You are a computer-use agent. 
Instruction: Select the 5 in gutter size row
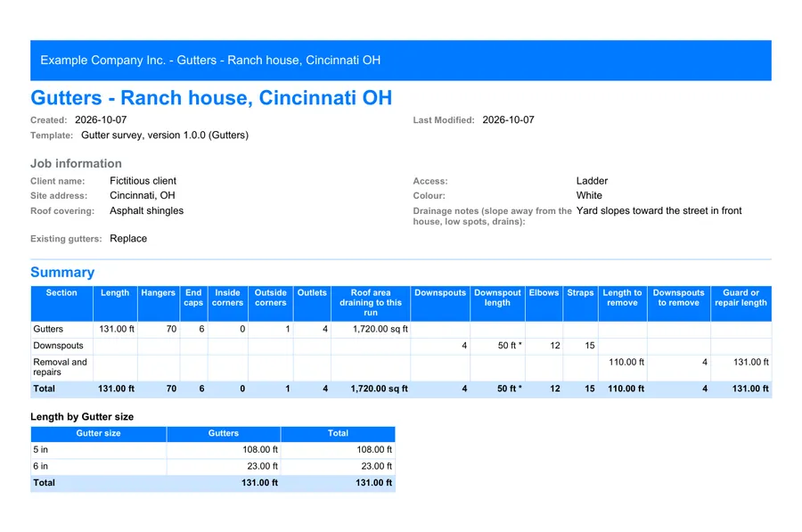(213, 450)
